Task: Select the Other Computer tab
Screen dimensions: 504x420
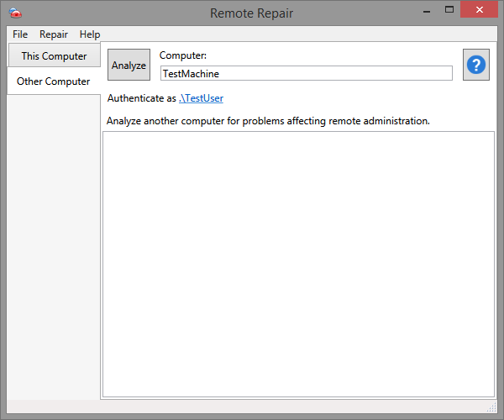Action: pos(54,81)
